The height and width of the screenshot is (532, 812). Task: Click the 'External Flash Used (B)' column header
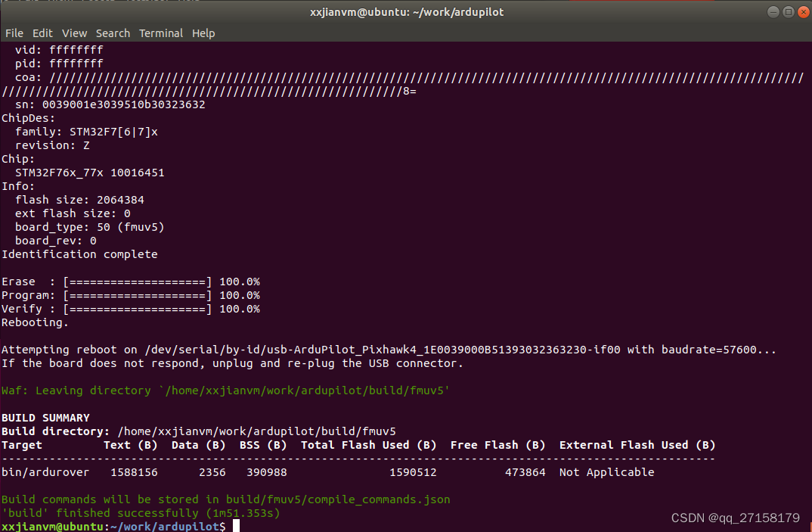point(637,445)
